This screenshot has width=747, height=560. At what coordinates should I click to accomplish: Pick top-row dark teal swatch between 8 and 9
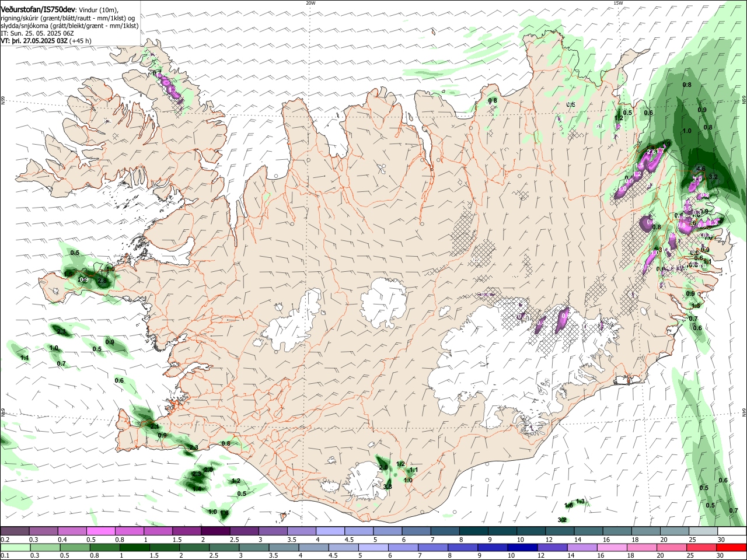coord(473,531)
